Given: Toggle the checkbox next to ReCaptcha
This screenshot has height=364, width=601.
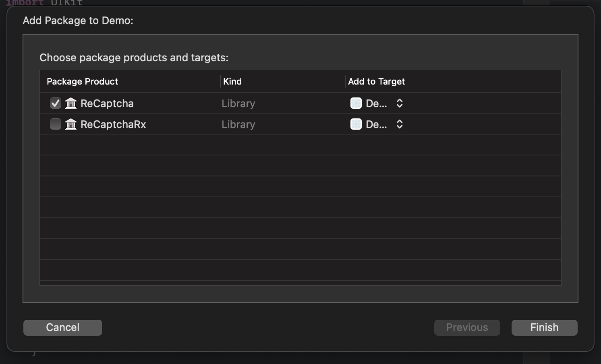Looking at the screenshot, I should [x=55, y=103].
